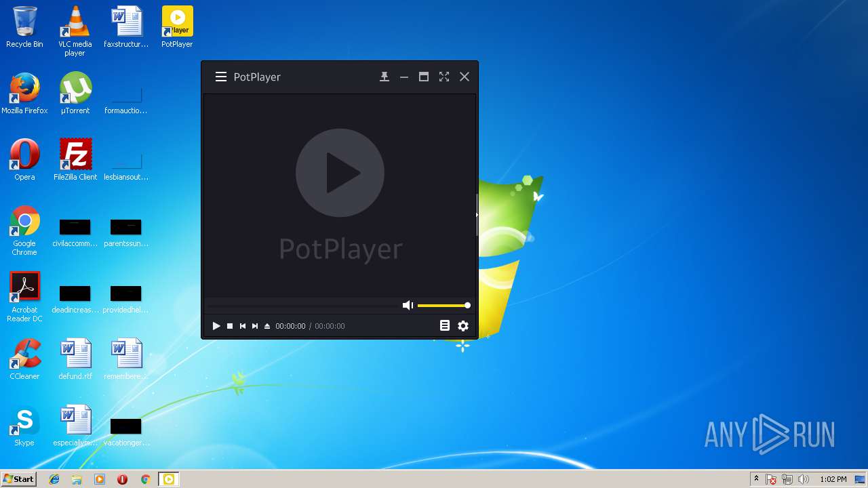Minimize the PotPlayer window
This screenshot has height=488, width=868.
404,77
